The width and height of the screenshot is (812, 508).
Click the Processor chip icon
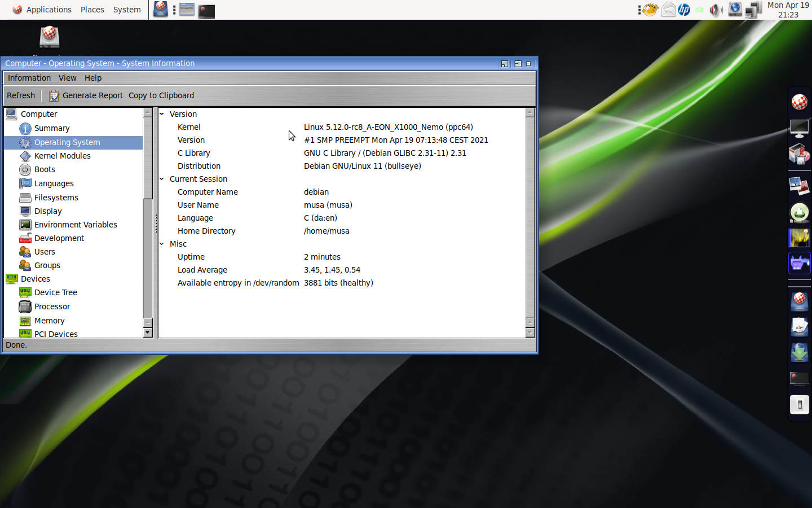pos(25,306)
